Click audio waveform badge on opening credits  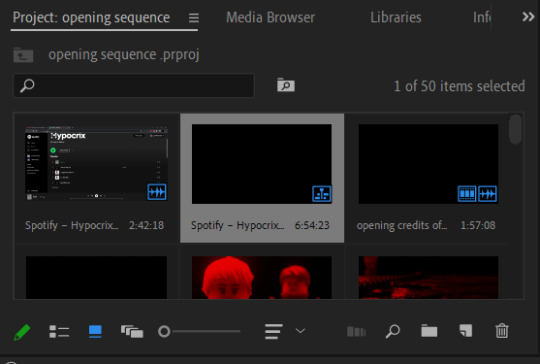tap(487, 194)
